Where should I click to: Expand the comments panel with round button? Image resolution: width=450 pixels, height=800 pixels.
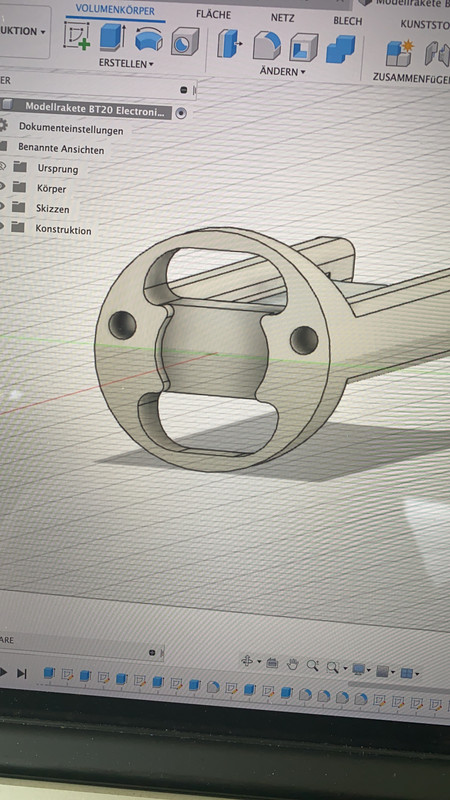click(x=152, y=653)
